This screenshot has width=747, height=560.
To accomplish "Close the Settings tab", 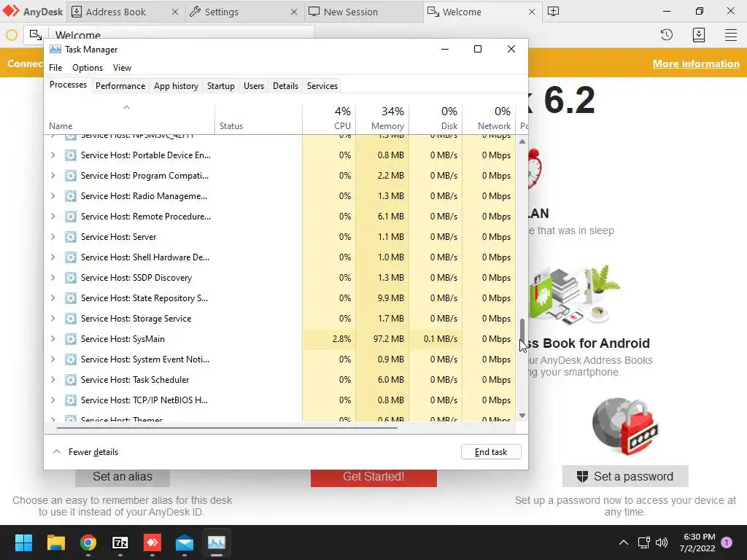I will tap(294, 12).
